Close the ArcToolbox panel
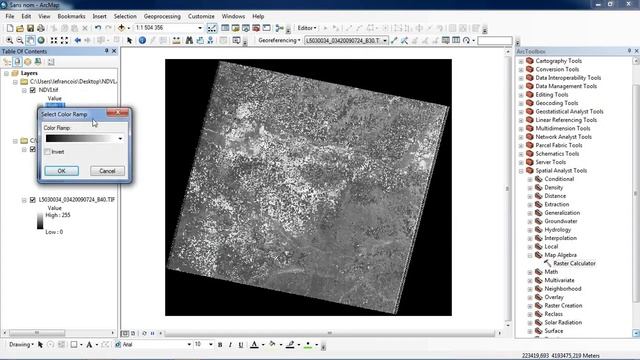Image resolution: width=640 pixels, height=360 pixels. (x=636, y=51)
